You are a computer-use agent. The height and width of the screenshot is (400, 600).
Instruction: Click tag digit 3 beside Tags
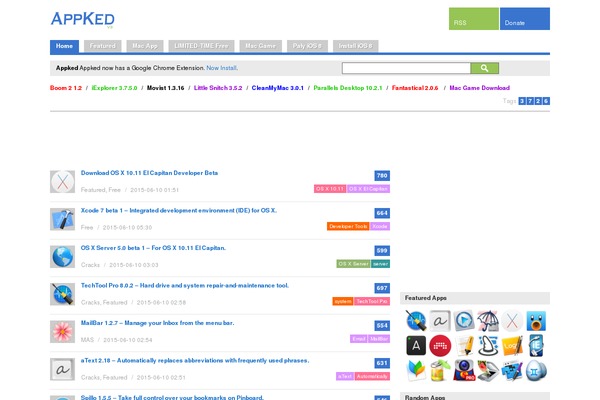point(522,101)
